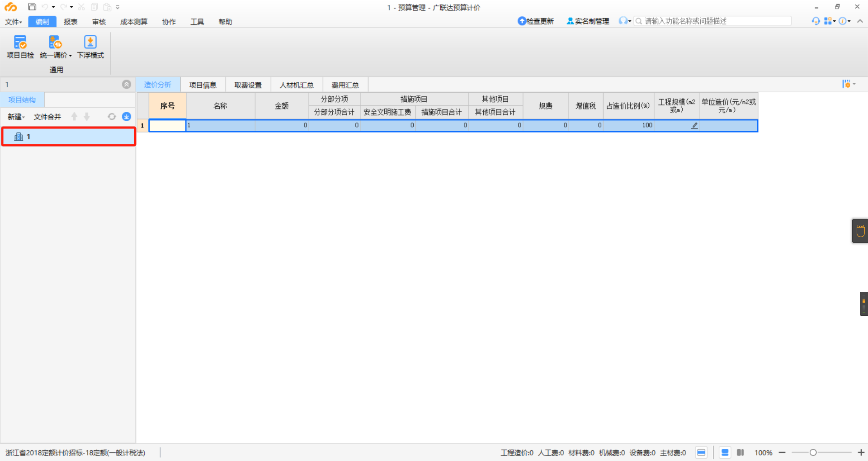Switch to the 取费设置 tab
Image resolution: width=868 pixels, height=461 pixels.
coord(248,85)
